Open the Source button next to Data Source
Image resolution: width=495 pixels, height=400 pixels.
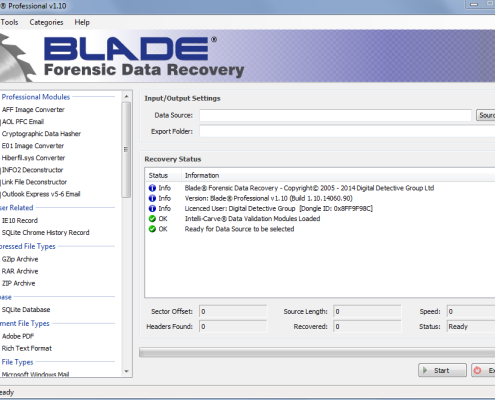(x=486, y=115)
